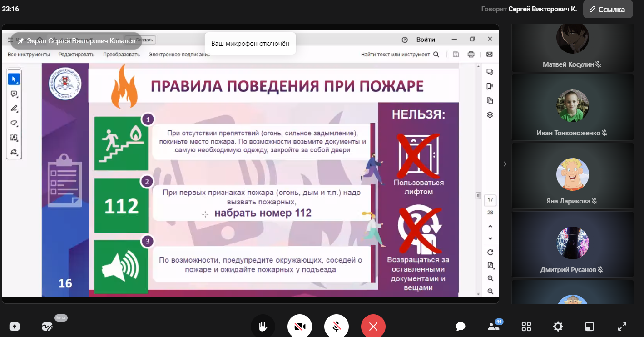Go to the previous page
The width and height of the screenshot is (644, 337).
(490, 226)
